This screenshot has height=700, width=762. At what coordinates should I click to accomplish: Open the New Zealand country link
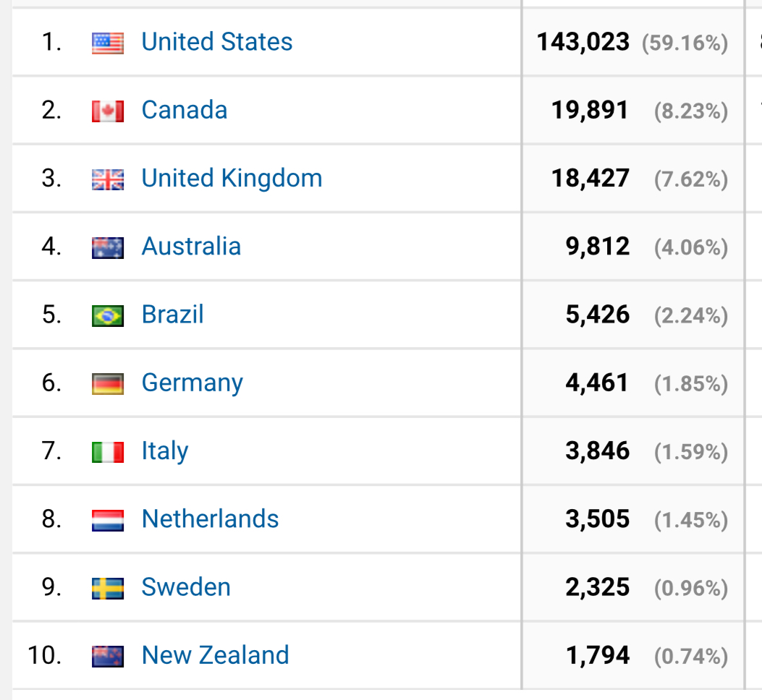click(215, 654)
